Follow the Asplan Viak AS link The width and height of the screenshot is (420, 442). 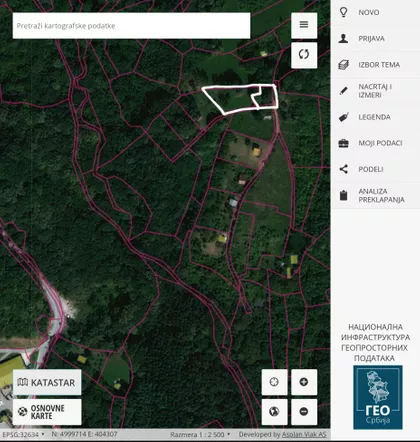click(304, 435)
